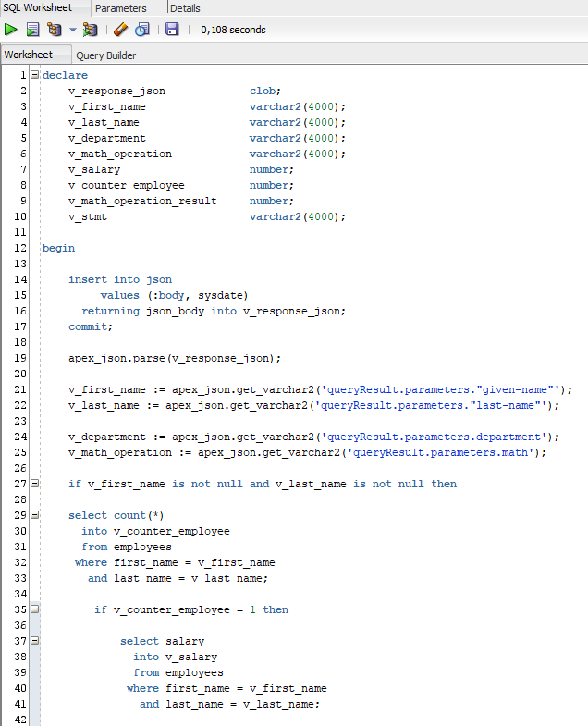Click 'clob;' type on line 2
This screenshot has height=726, width=588.
[x=264, y=91]
